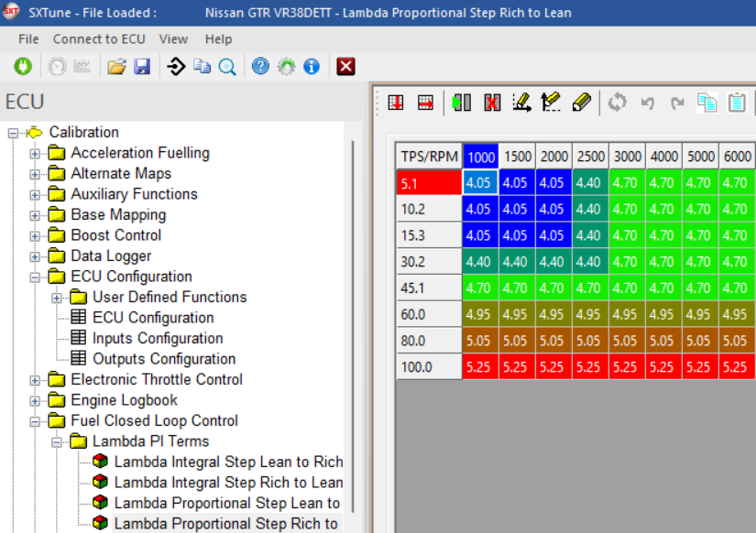Expand the Base Mapping folder
This screenshot has height=533, width=756.
pos(35,215)
